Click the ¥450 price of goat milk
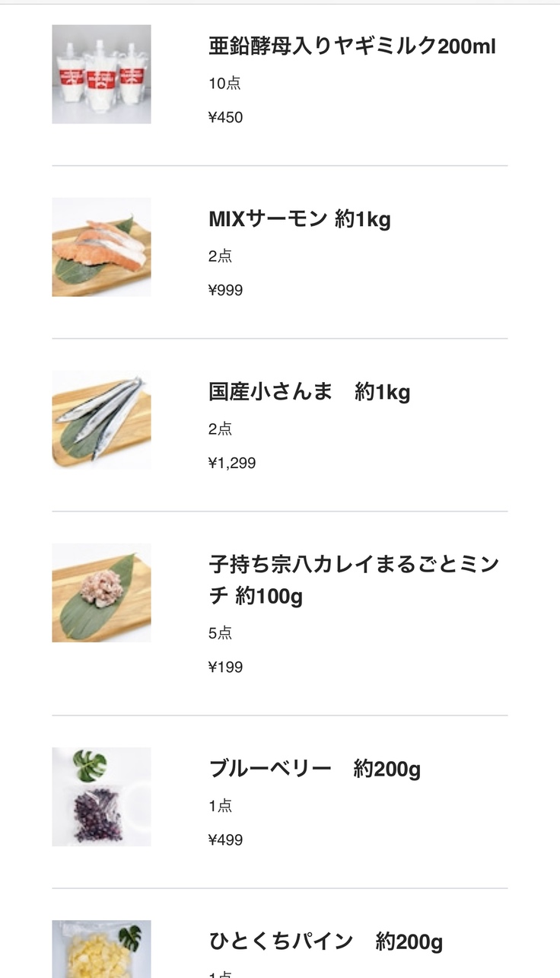Screen dimensions: 560x978 click(x=226, y=117)
